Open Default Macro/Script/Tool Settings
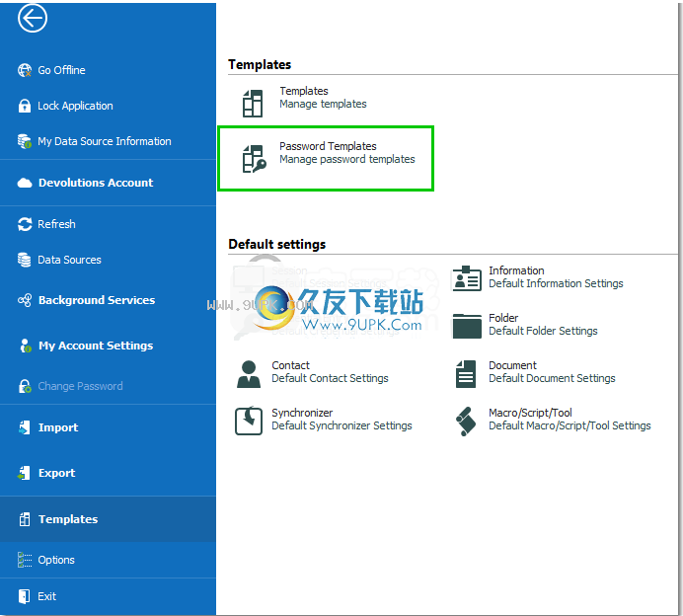 point(553,421)
